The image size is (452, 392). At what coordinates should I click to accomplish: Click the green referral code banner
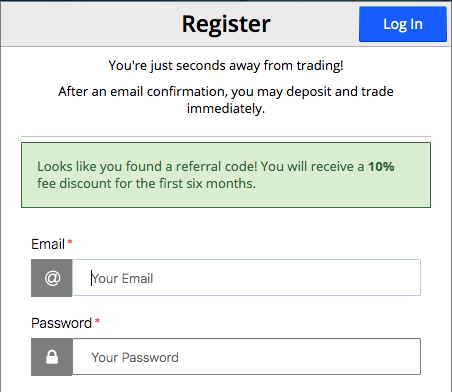click(x=226, y=175)
